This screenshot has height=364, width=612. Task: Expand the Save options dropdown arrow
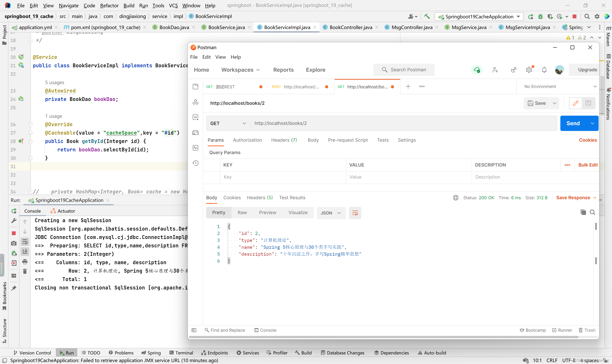pyautogui.click(x=554, y=103)
